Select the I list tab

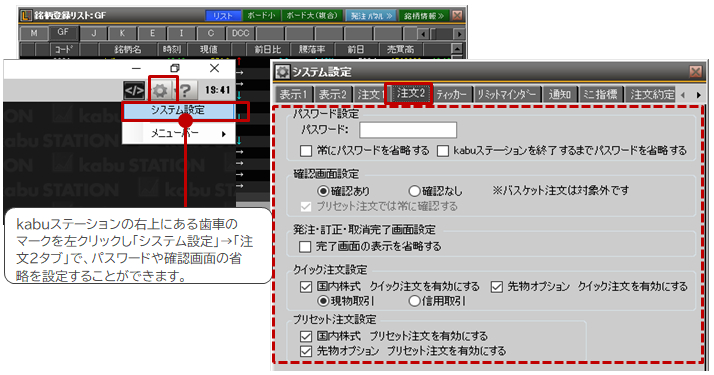point(181,33)
